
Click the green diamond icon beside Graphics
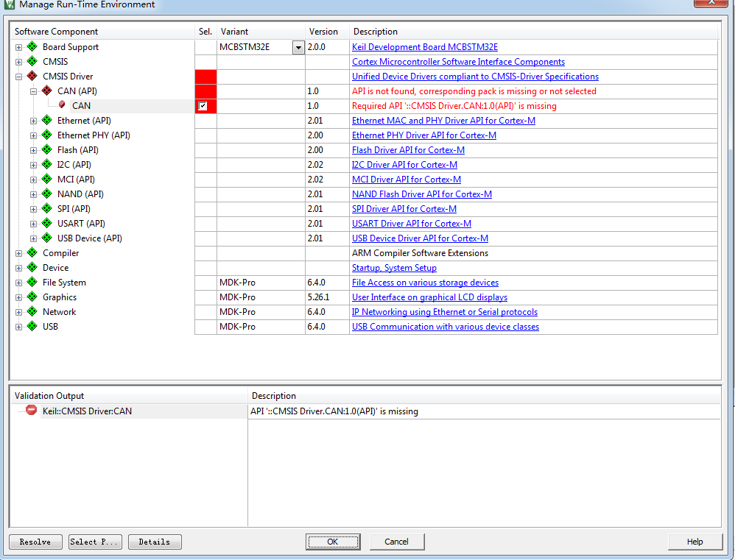coord(32,297)
